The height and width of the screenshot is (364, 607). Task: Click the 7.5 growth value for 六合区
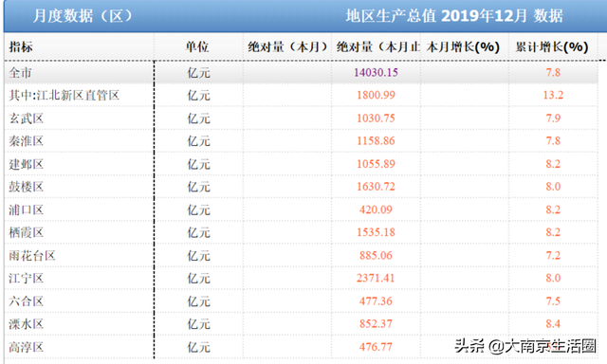553,300
